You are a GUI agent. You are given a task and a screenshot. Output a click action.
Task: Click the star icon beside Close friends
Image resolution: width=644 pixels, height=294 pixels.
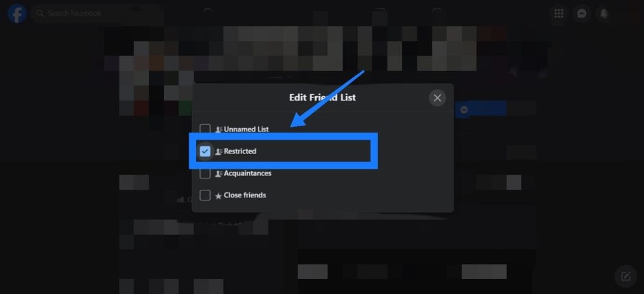coord(218,196)
